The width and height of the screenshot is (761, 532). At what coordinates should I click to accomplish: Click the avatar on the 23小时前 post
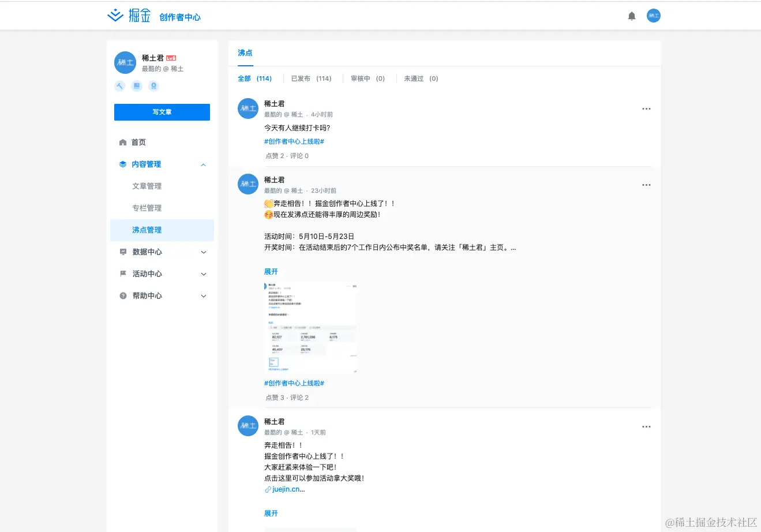pos(248,184)
